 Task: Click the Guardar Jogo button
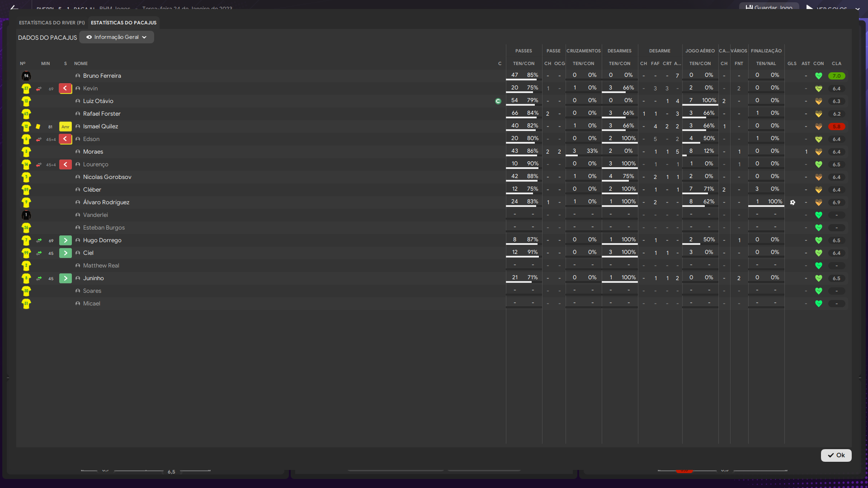769,7
